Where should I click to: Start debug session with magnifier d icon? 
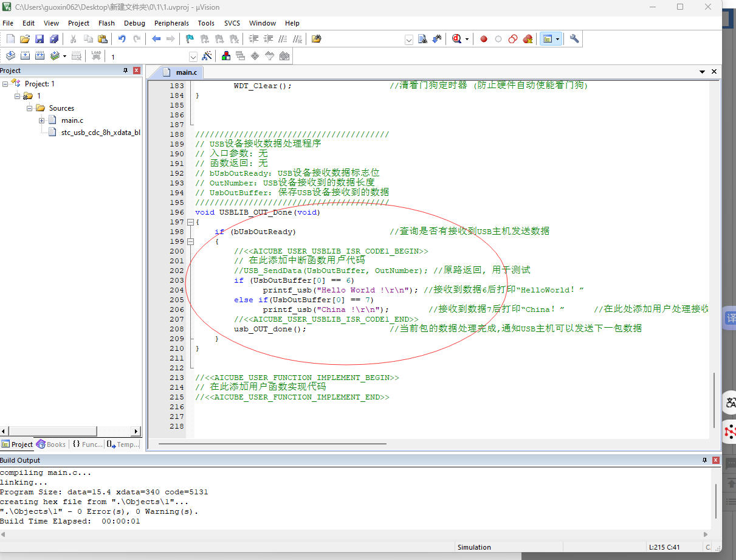(457, 39)
